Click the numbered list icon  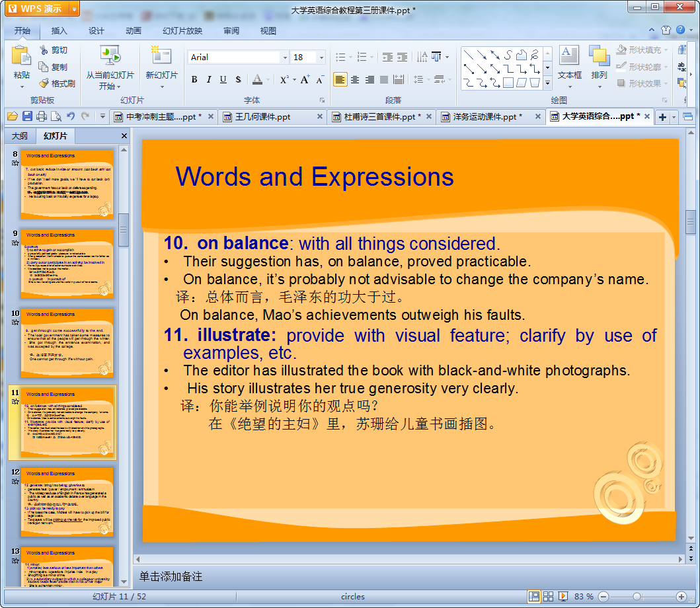pos(362,57)
